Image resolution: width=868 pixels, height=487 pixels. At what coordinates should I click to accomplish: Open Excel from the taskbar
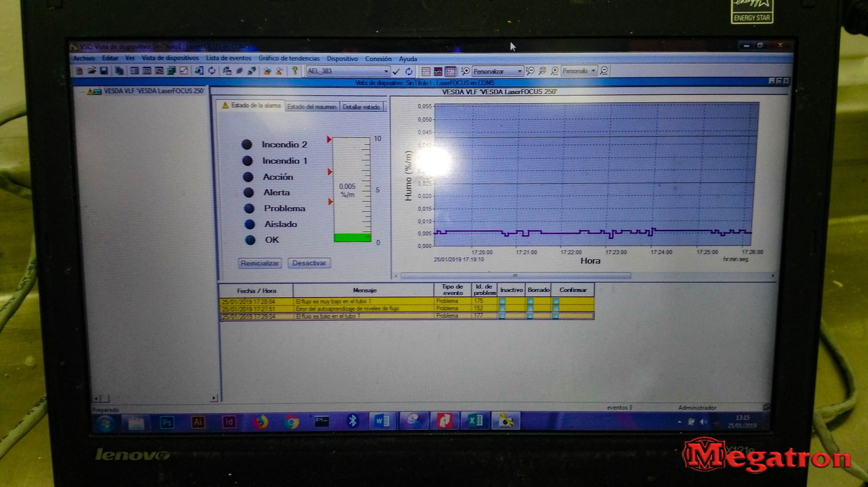pos(475,421)
